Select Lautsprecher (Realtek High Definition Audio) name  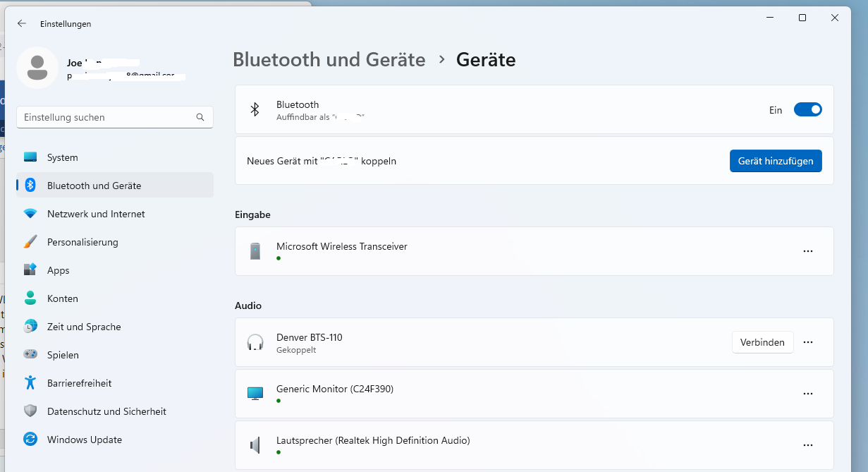pos(373,440)
